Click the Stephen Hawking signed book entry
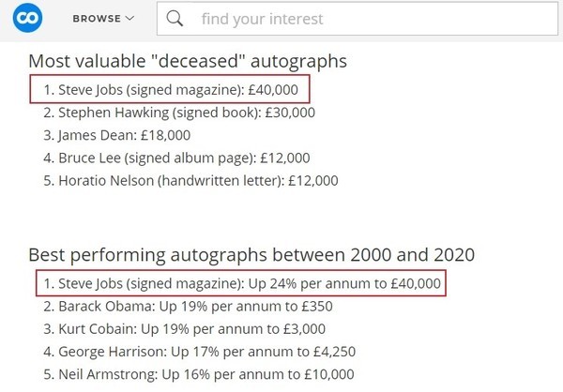Screen dimensions: 563x392 (179, 113)
